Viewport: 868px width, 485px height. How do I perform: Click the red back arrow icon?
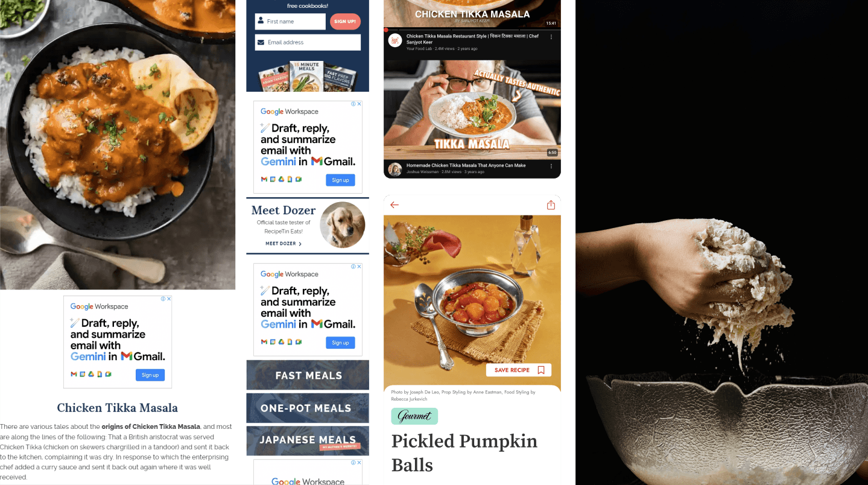pyautogui.click(x=394, y=205)
